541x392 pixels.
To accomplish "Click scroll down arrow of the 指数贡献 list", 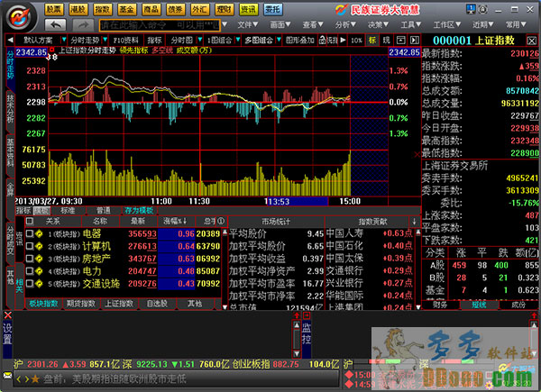I will pyautogui.click(x=418, y=306).
